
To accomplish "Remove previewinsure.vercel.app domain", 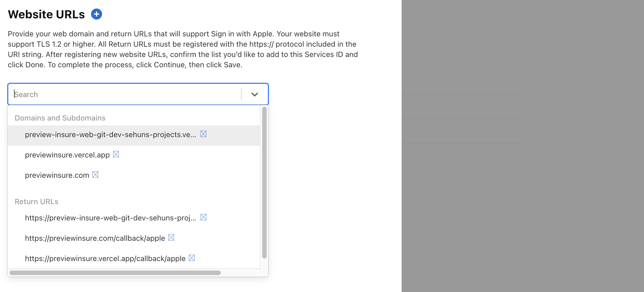I will [116, 154].
